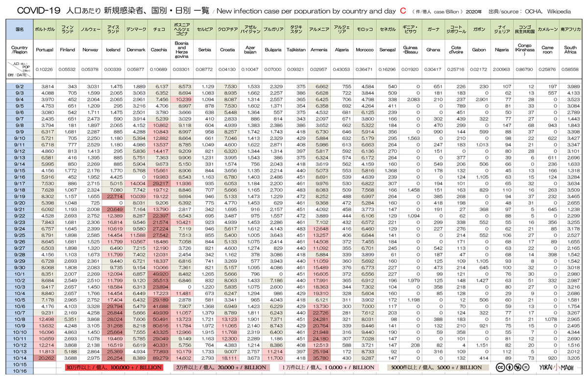Select the Tajikistan column header

[295, 50]
